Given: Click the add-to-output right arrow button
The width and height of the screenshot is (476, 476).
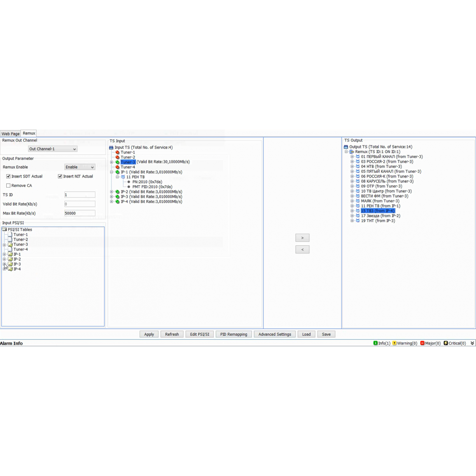Looking at the screenshot, I should click(x=302, y=238).
